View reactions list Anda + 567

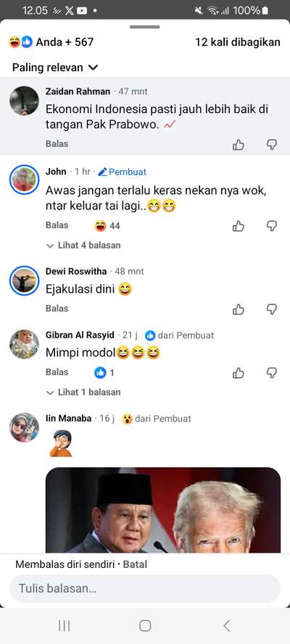51,42
